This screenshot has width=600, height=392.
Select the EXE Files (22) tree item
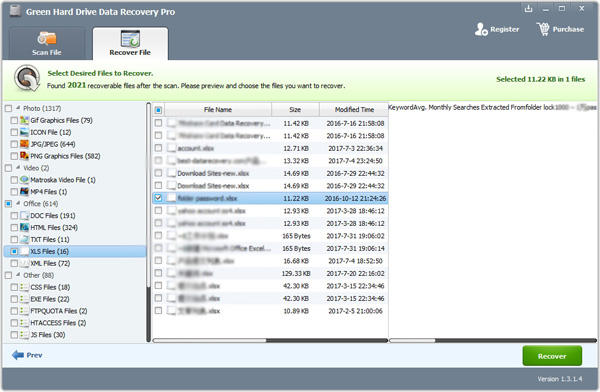pyautogui.click(x=50, y=299)
